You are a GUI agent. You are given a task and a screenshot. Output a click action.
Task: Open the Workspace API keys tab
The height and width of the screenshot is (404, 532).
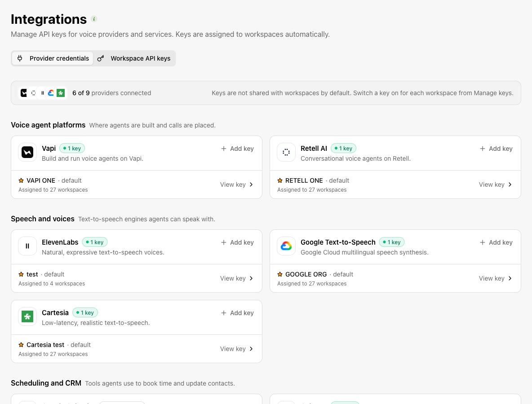(134, 58)
